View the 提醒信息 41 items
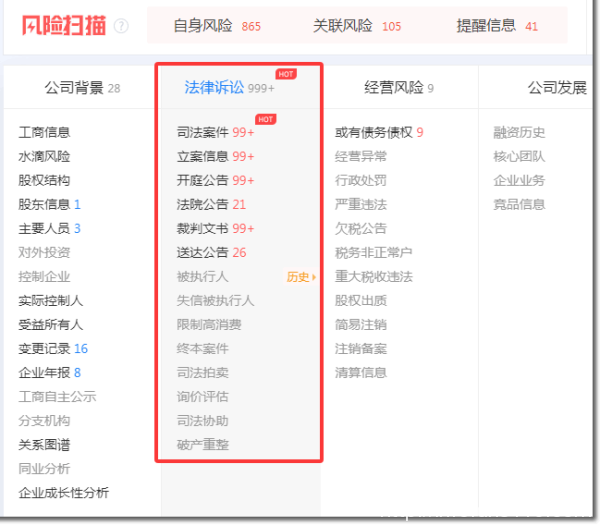 (497, 26)
